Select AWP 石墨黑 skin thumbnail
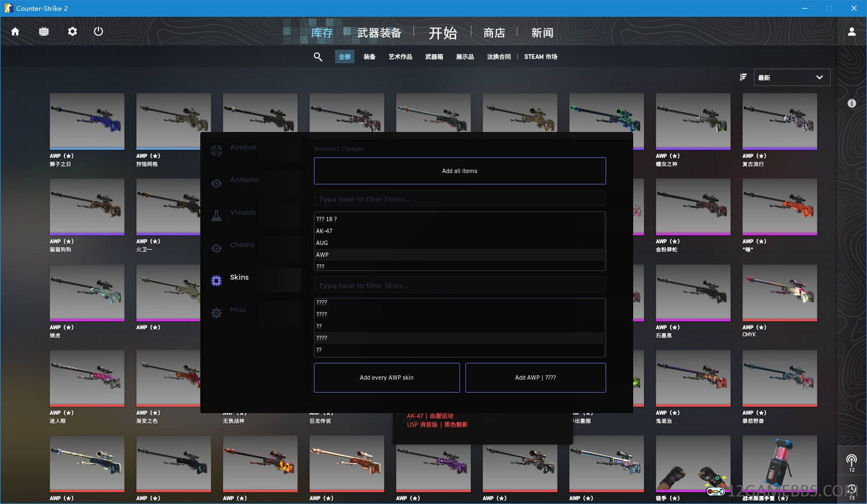867x504 pixels. click(693, 293)
